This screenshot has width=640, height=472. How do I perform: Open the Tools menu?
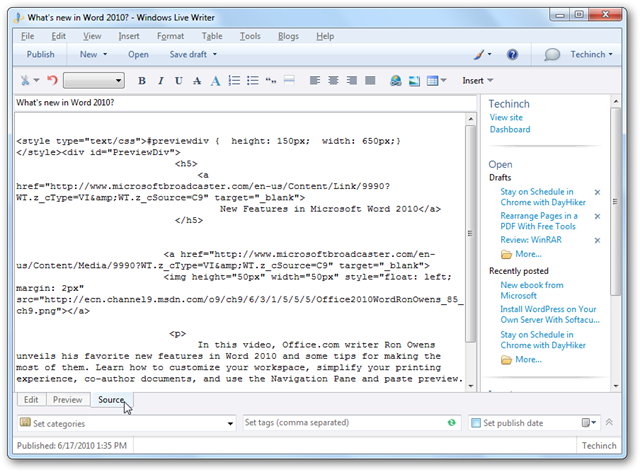250,36
